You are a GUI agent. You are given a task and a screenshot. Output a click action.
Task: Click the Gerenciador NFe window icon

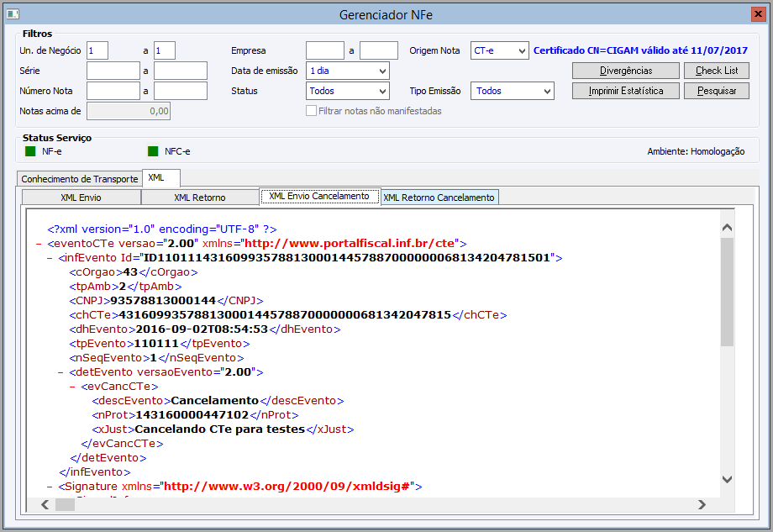point(12,14)
